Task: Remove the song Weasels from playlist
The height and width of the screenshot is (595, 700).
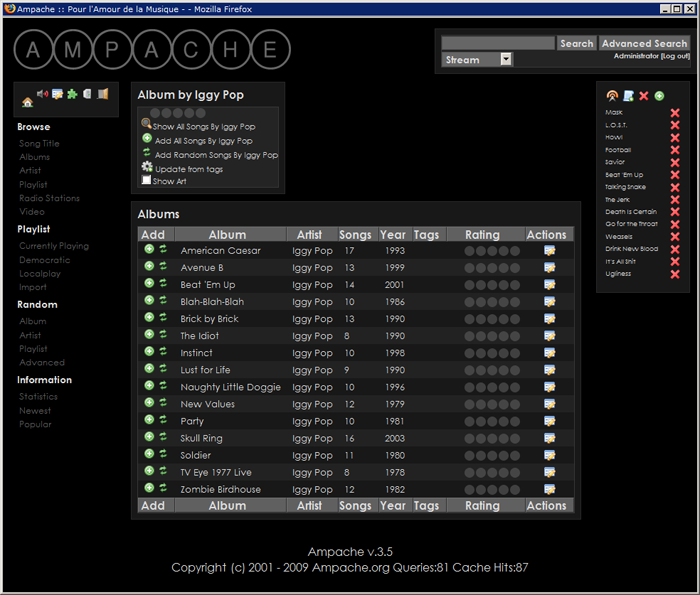Action: tap(675, 237)
